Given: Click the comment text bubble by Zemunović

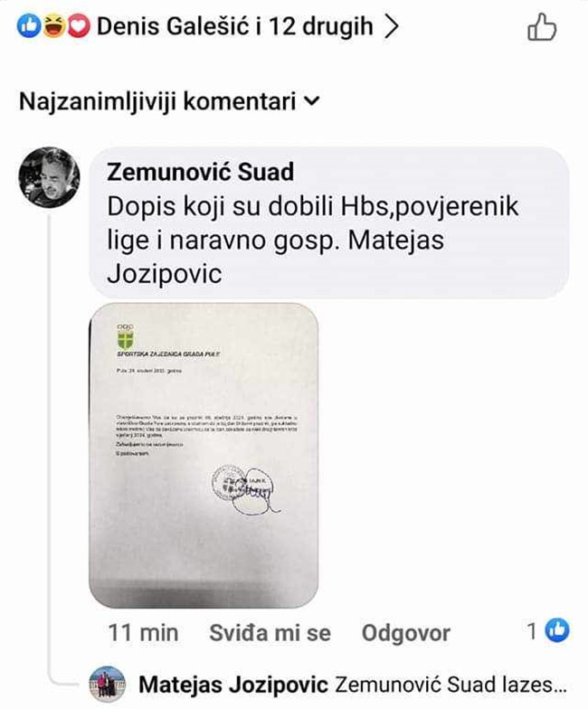Looking at the screenshot, I should coord(329,222).
